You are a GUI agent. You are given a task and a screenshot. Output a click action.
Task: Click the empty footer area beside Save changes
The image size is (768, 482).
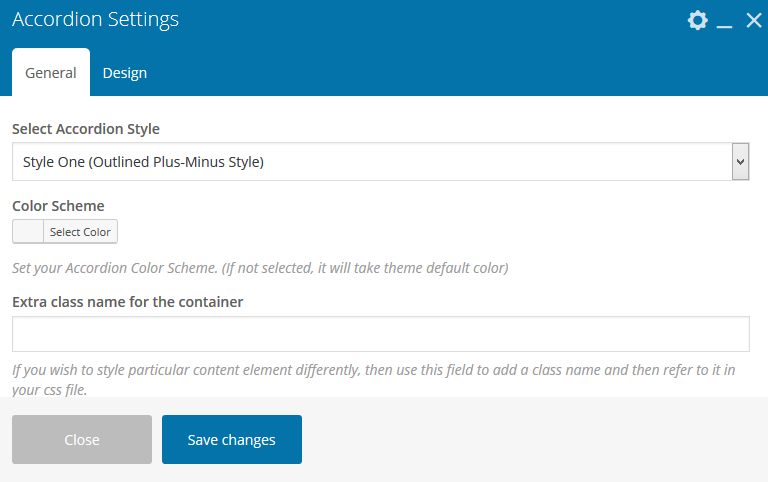pyautogui.click(x=530, y=440)
